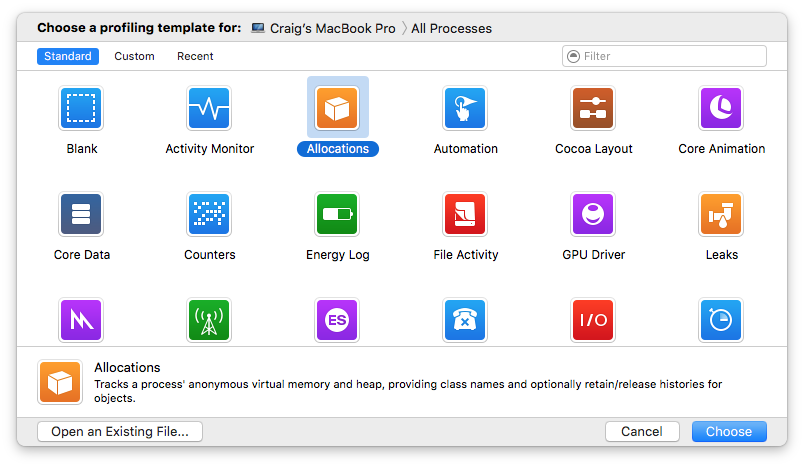Select the purple M Metal trace icon
804x467 pixels.
coord(81,320)
